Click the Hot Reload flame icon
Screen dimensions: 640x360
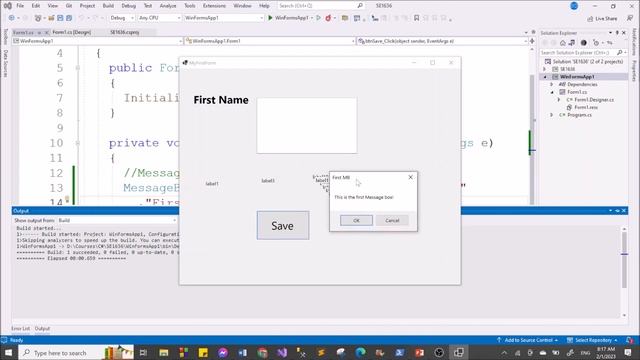(328, 18)
